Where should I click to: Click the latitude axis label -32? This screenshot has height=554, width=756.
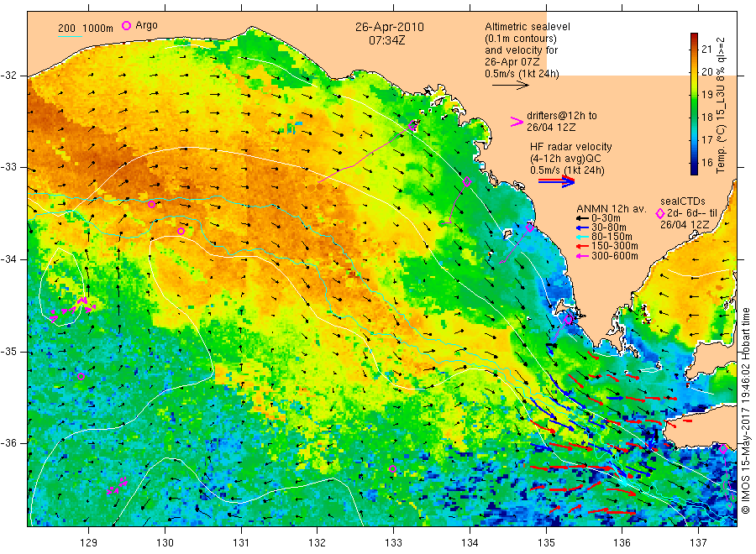tap(8, 76)
